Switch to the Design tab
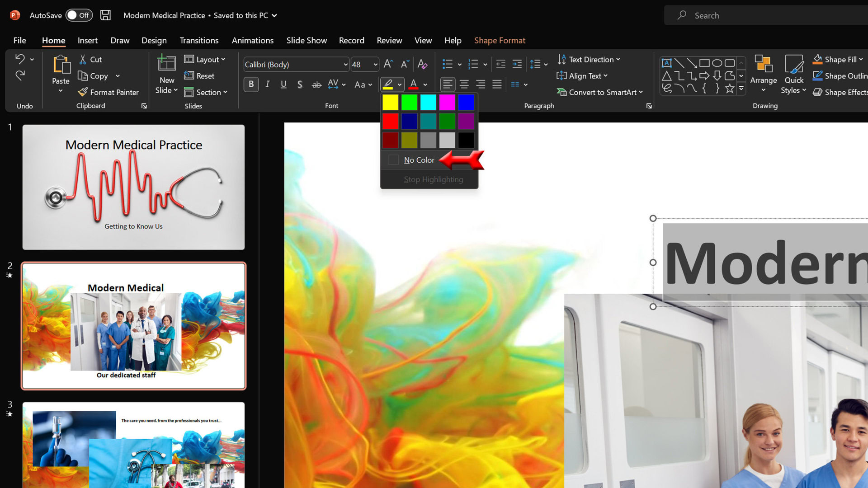The image size is (868, 488). tap(154, 41)
